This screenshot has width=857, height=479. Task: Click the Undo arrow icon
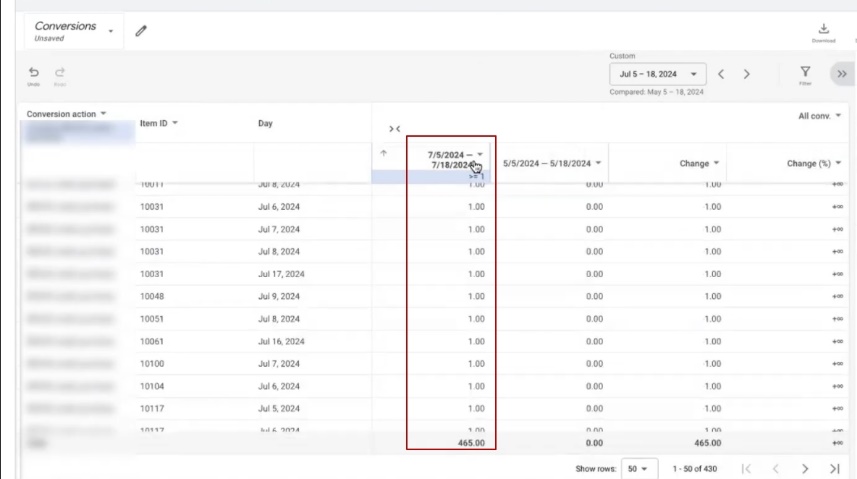(x=34, y=73)
